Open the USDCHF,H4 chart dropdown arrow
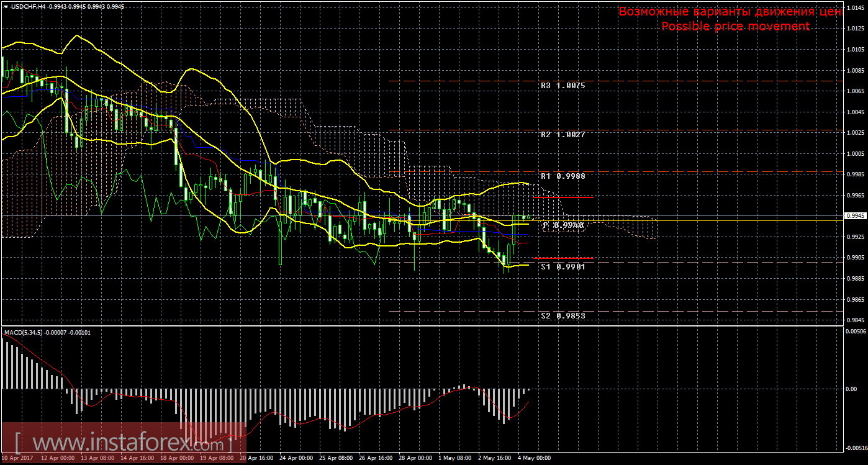Image resolution: width=868 pixels, height=465 pixels. point(6,6)
